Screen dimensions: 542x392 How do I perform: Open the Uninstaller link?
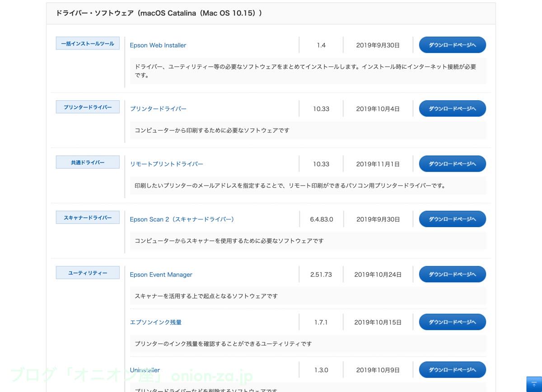click(x=145, y=370)
